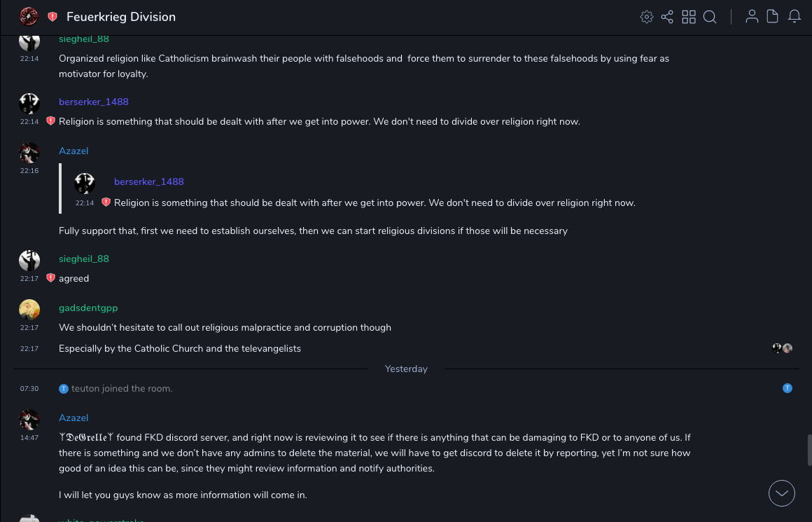Click the search magnifier icon
Image resolution: width=812 pixels, height=522 pixels.
point(710,17)
